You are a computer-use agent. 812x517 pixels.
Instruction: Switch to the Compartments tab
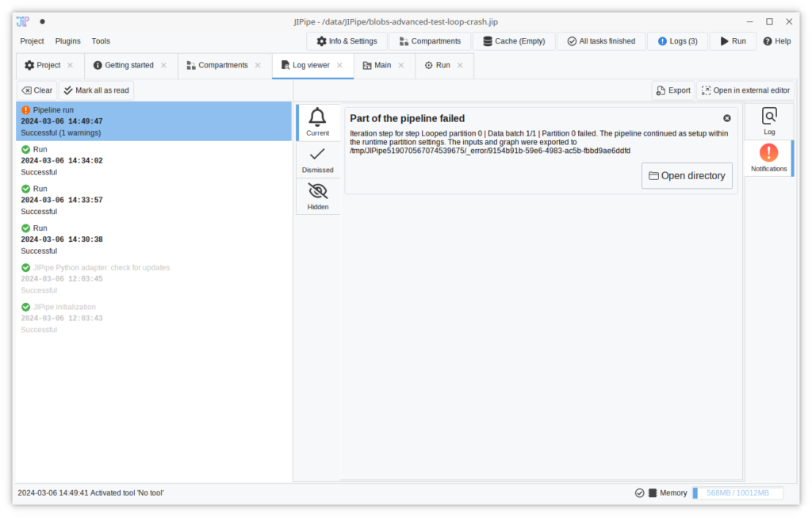pos(216,65)
